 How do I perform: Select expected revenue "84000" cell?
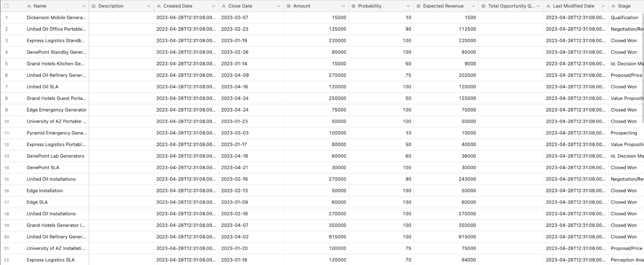click(446, 260)
